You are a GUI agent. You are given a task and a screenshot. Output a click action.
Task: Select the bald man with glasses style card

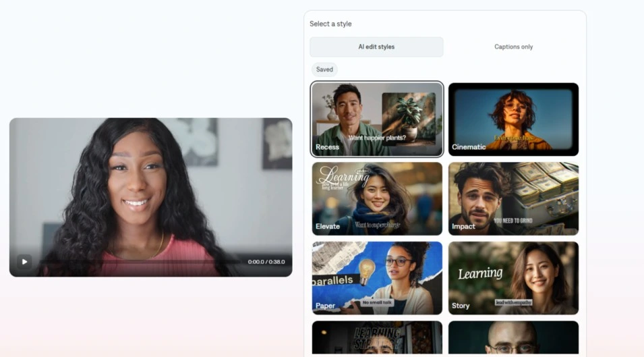tap(513, 337)
